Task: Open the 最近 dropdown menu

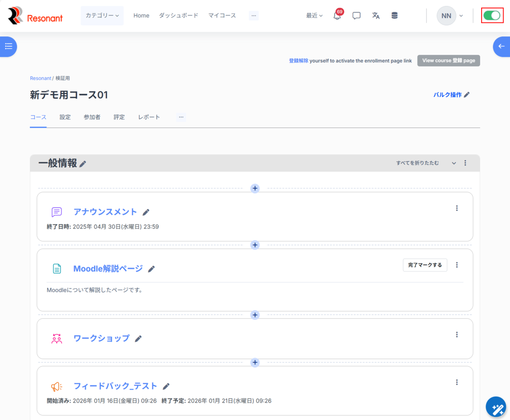Action: pos(314,15)
